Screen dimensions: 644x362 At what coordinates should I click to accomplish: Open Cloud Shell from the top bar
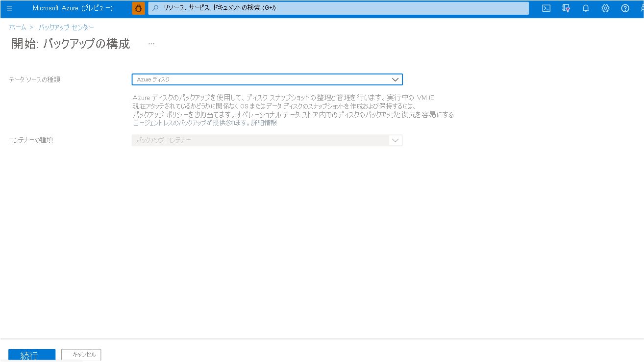(546, 8)
